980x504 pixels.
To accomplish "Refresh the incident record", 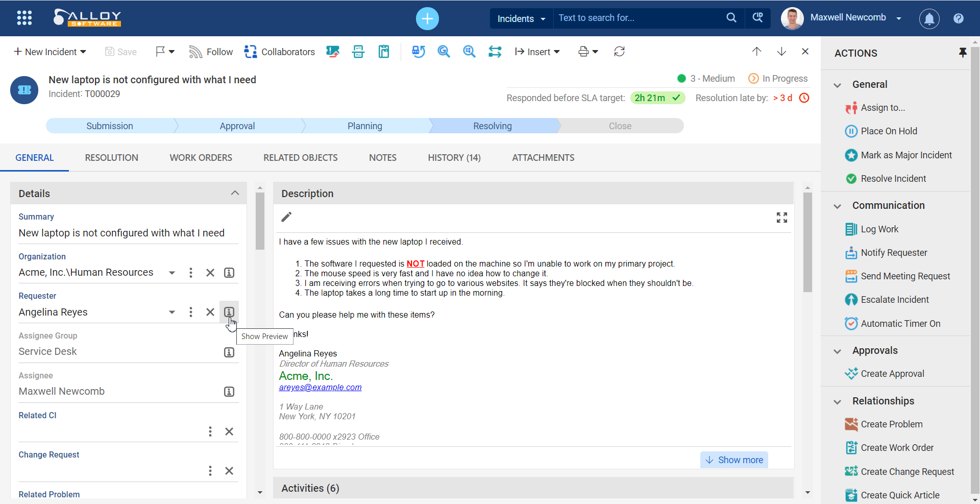I will 619,51.
